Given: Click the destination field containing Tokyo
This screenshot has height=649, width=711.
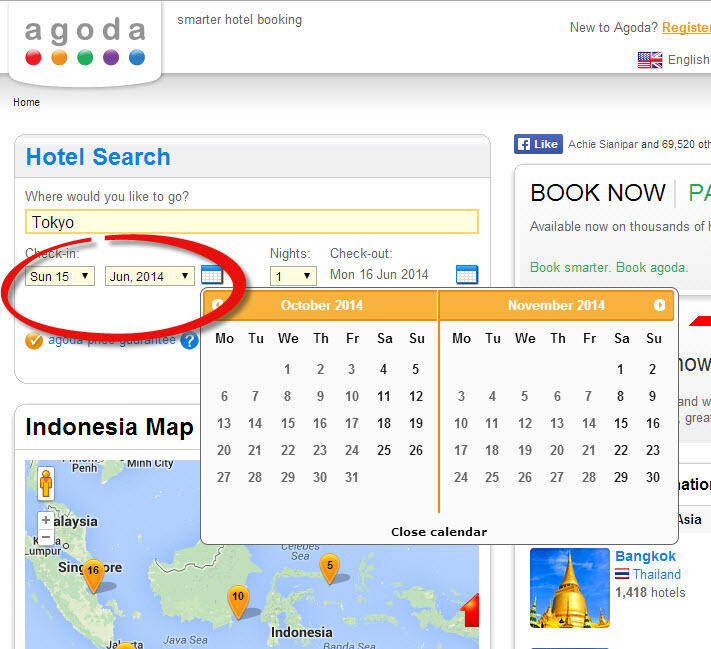Looking at the screenshot, I should [252, 222].
